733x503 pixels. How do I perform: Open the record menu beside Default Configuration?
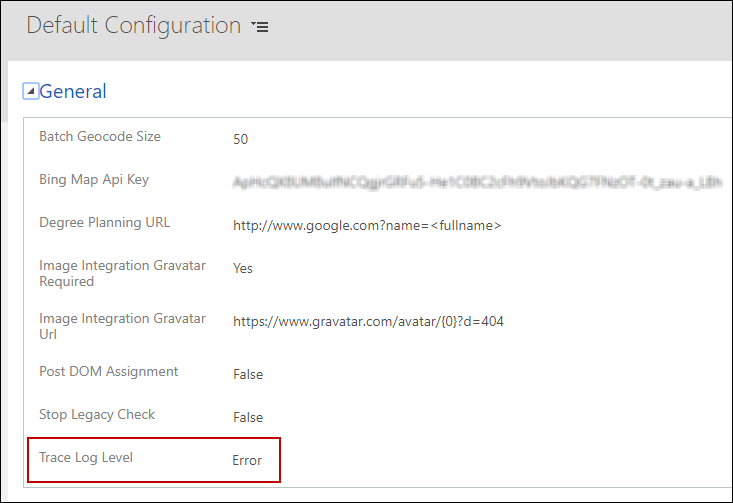click(x=261, y=27)
